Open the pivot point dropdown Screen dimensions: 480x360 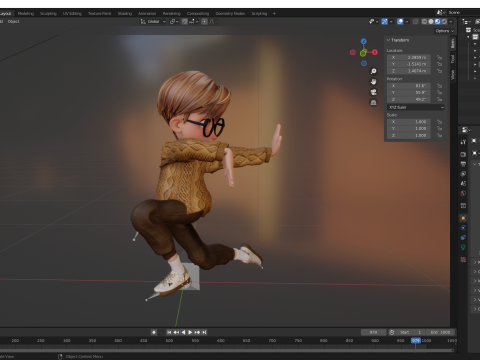pyautogui.click(x=174, y=22)
